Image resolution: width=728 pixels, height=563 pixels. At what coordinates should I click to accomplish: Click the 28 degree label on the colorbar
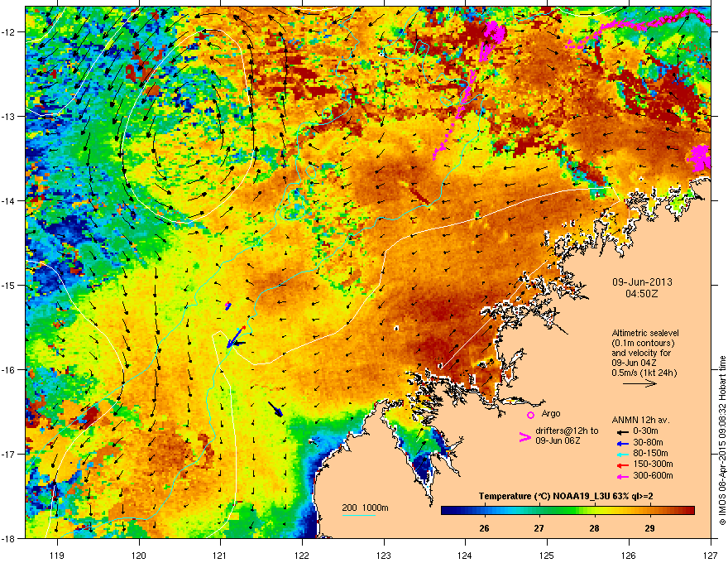click(x=594, y=528)
